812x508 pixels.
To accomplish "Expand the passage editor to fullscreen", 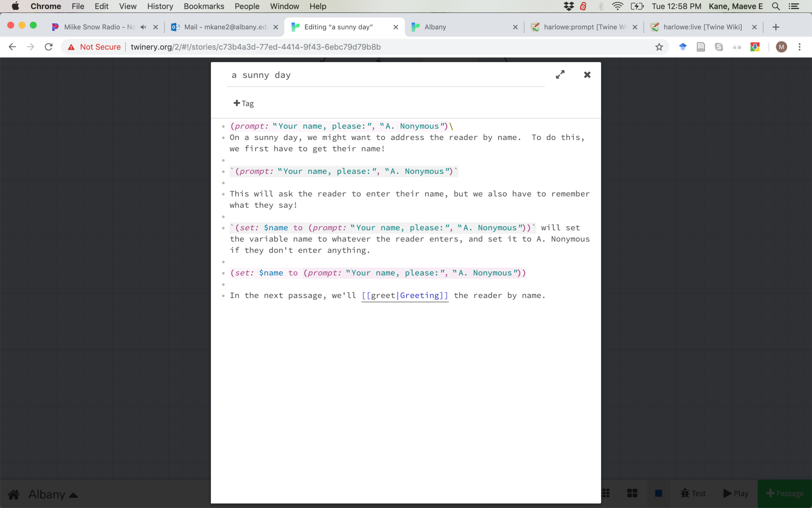I will click(x=560, y=75).
